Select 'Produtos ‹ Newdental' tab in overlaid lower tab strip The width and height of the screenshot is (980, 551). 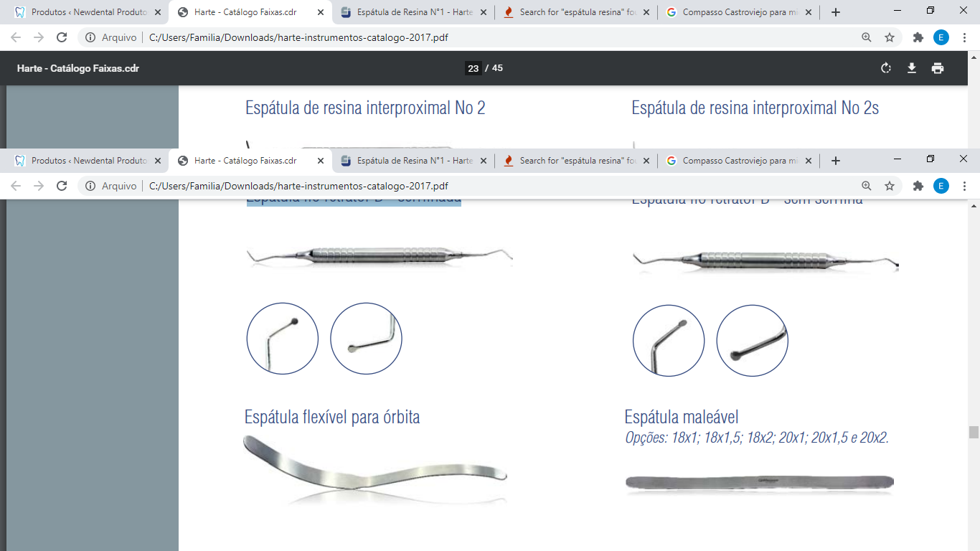[82, 161]
